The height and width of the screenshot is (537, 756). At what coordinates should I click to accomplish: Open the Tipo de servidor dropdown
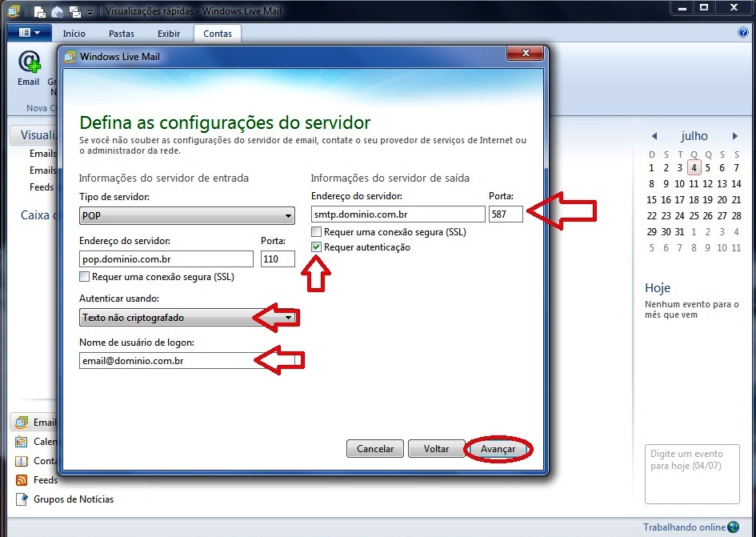187,216
